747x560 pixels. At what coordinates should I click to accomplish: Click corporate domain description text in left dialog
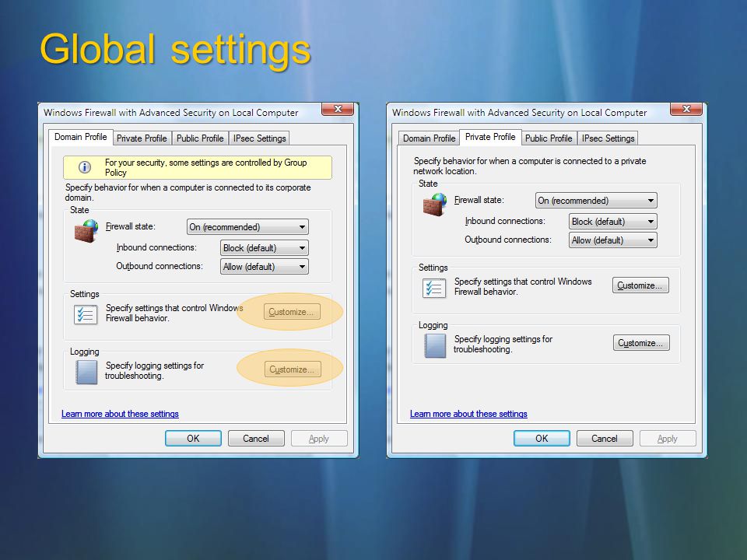[x=188, y=192]
